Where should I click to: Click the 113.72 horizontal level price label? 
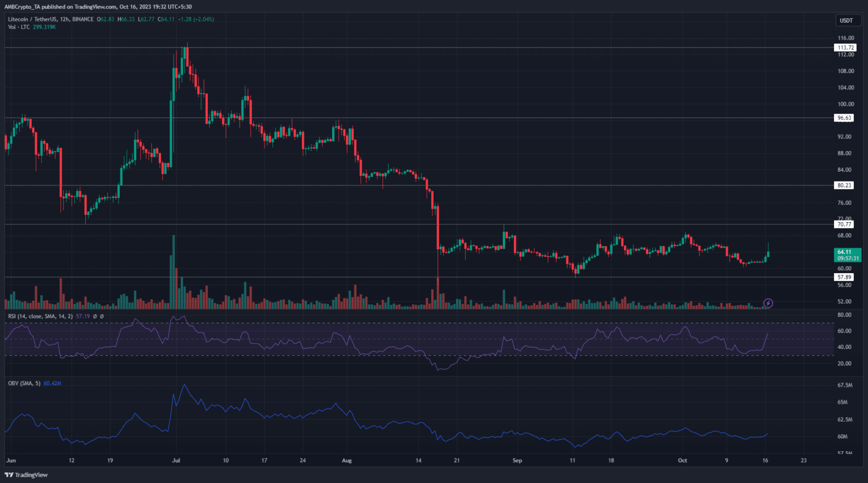tap(844, 48)
